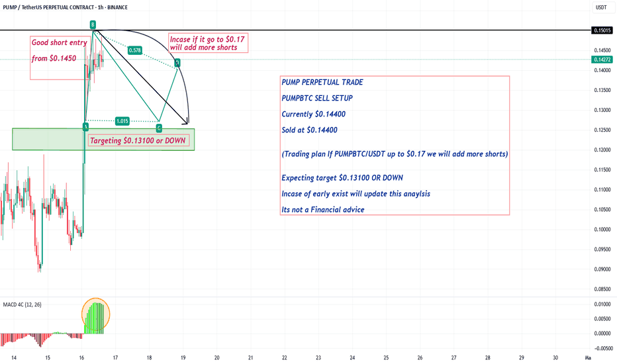
Task: Click point D marker of the pattern
Action: coord(177,63)
